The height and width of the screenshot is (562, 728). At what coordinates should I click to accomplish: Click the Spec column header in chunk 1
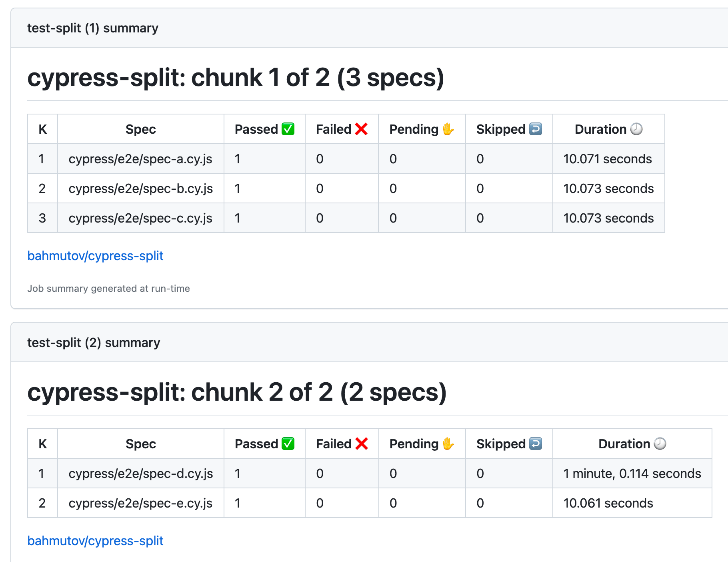[x=141, y=129]
